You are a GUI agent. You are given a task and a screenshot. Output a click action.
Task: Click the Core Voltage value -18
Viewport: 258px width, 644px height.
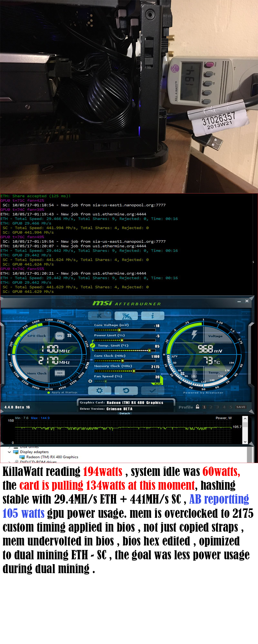156,326
